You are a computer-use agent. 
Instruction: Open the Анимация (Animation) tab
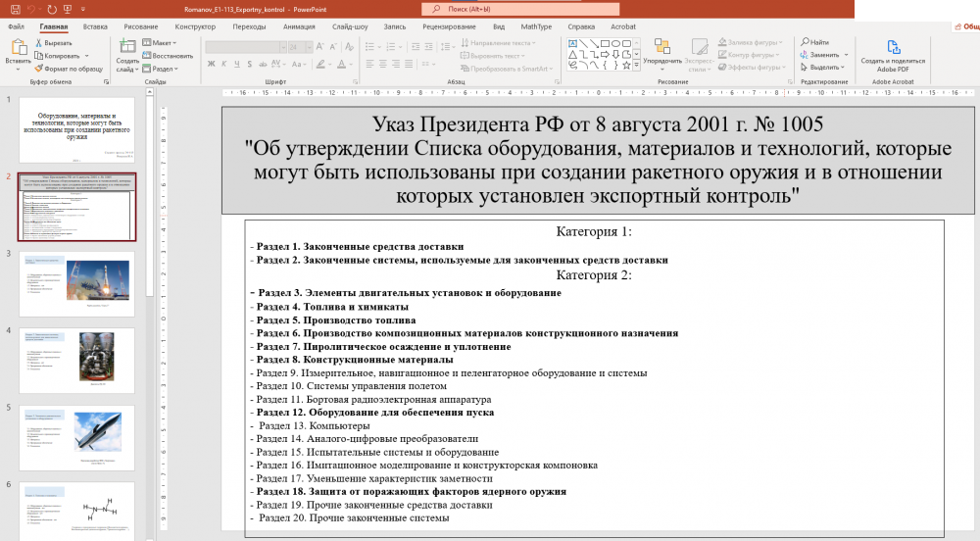tap(299, 26)
